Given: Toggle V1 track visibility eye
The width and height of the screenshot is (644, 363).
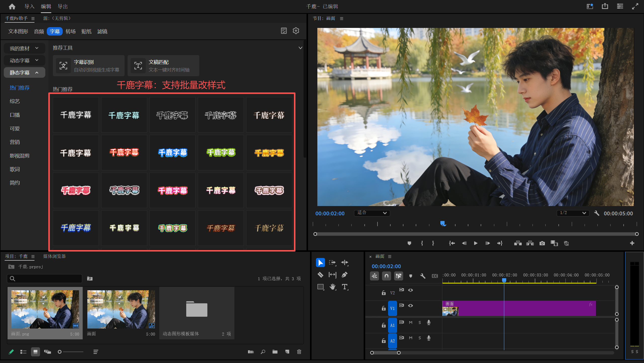Looking at the screenshot, I should [x=410, y=305].
